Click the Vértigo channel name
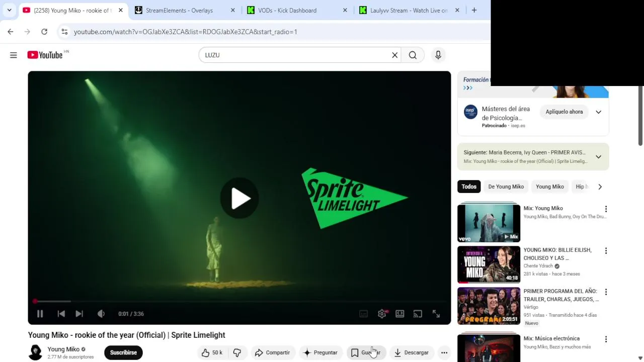The height and width of the screenshot is (362, 644). click(x=531, y=307)
